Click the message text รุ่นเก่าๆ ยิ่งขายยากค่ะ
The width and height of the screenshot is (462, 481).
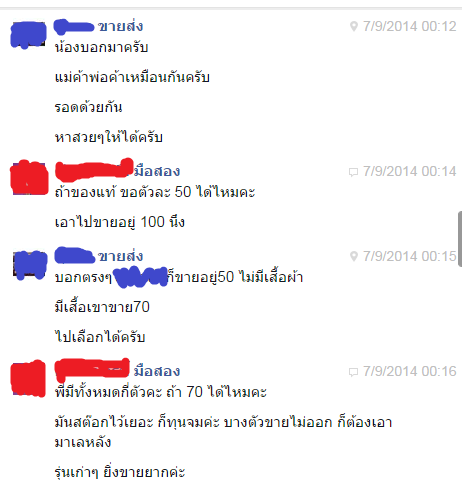click(x=120, y=471)
